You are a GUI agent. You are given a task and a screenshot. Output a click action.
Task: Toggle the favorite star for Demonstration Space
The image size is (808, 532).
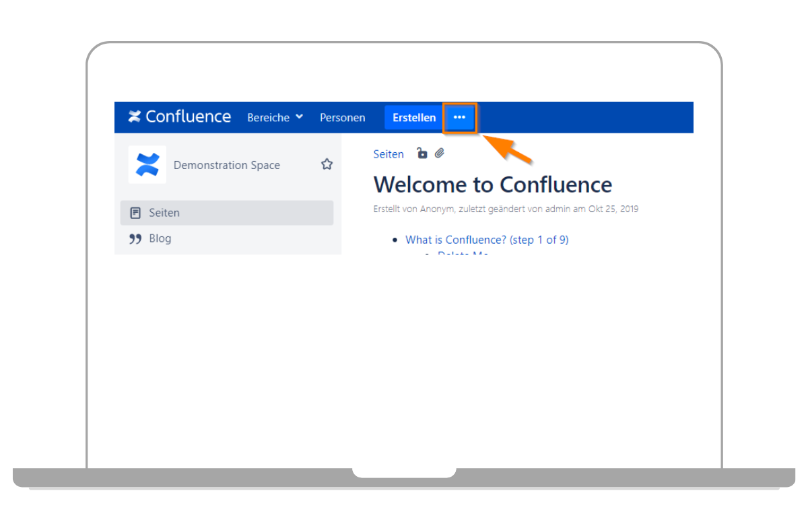tap(327, 164)
